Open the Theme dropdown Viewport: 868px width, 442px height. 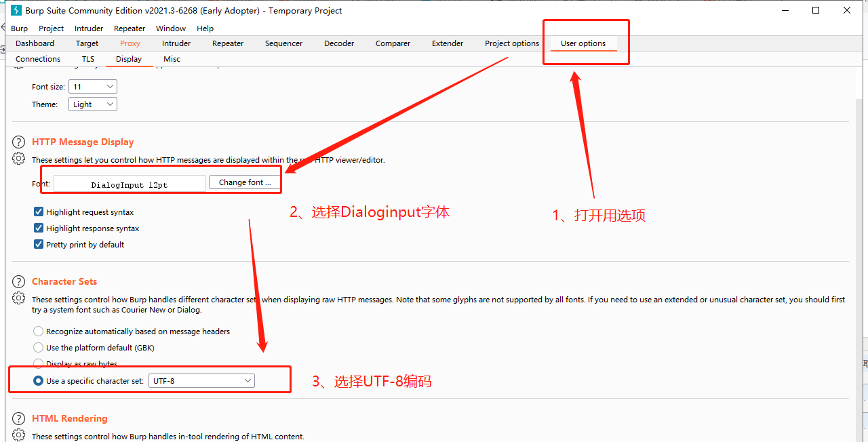93,104
